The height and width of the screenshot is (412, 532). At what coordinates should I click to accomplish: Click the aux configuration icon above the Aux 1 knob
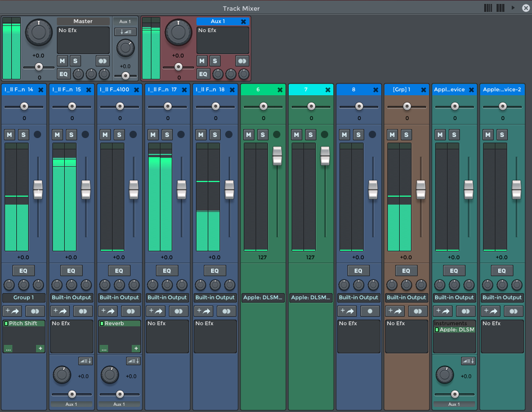point(125,32)
